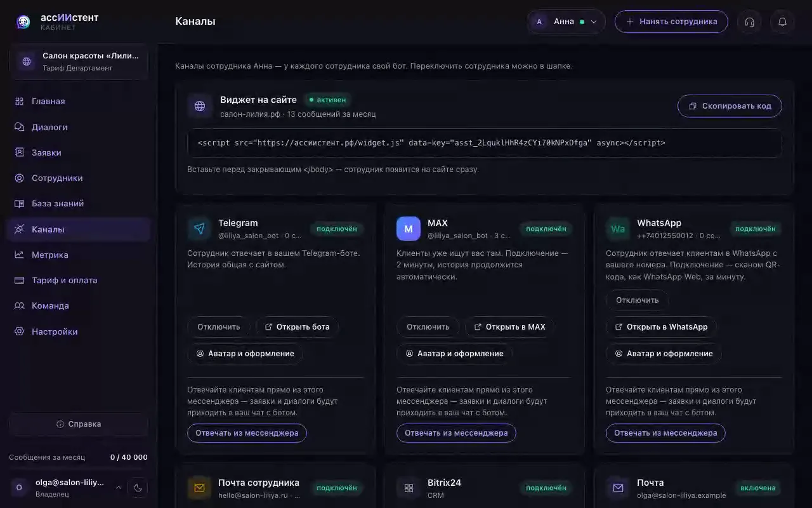812x508 pixels.
Task: Click the user avatar with letter O
Action: (19, 488)
